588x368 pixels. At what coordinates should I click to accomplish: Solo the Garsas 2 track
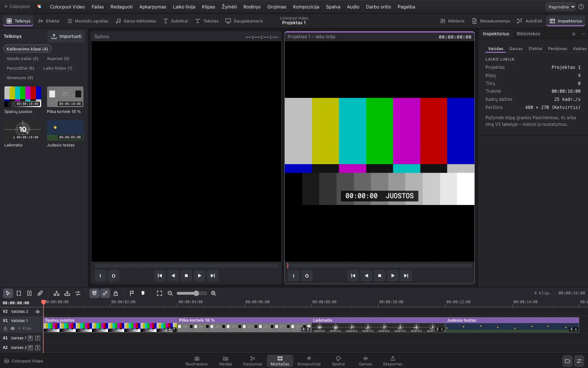(37, 347)
